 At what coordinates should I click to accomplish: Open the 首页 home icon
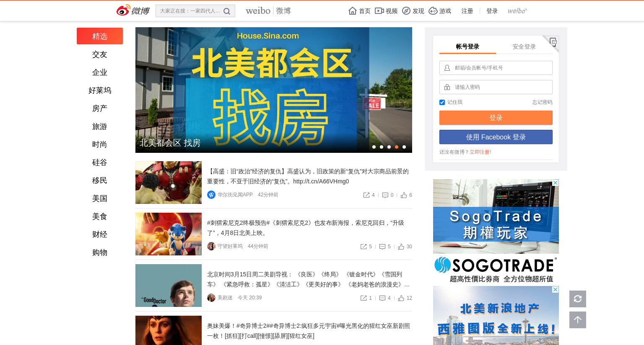point(353,11)
